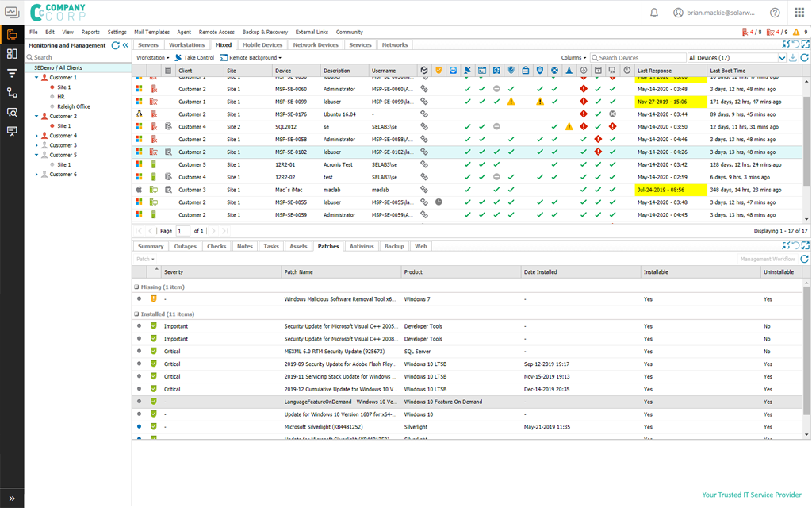The image size is (812, 508).
Task: Open the dashboard monitor icon in top-left corner
Action: pos(11,12)
